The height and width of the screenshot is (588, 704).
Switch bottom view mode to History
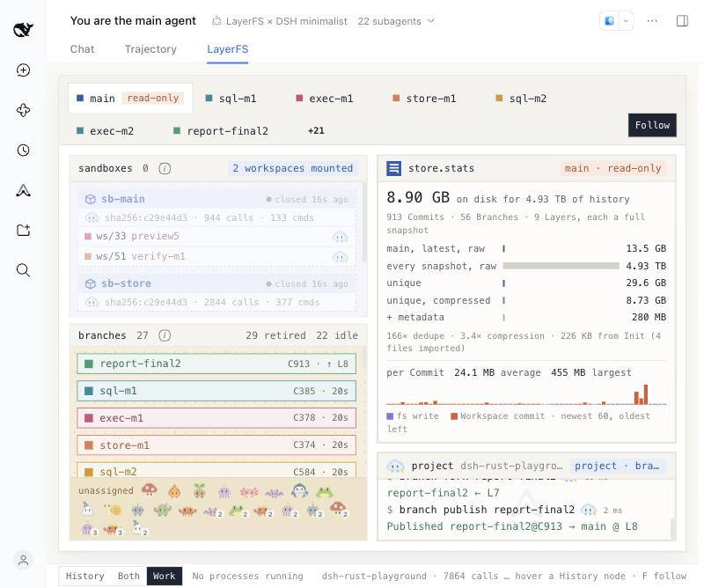[84, 576]
